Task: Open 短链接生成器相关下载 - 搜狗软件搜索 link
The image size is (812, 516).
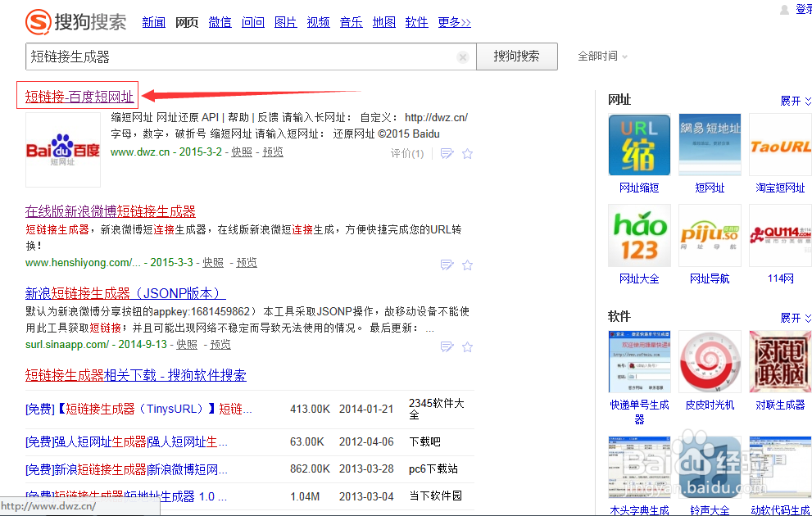Action: point(136,375)
